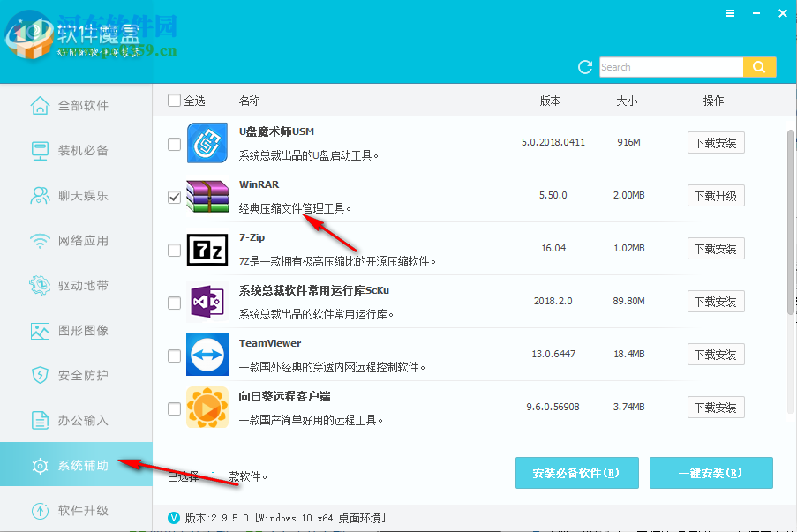Click the U盘魔术师USM app icon

click(x=207, y=143)
